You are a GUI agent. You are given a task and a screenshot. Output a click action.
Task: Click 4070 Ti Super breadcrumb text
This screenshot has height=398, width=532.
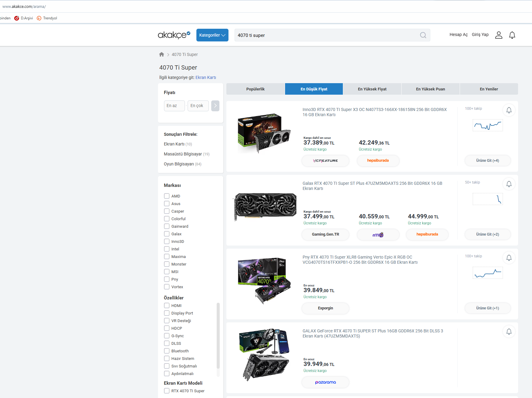[x=185, y=54]
